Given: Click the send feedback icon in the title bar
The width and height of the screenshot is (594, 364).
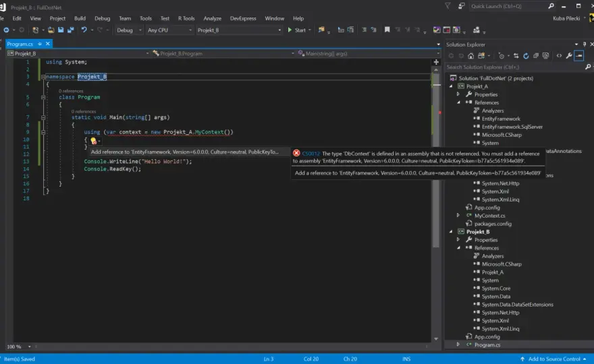Looking at the screenshot, I should pyautogui.click(x=462, y=6).
